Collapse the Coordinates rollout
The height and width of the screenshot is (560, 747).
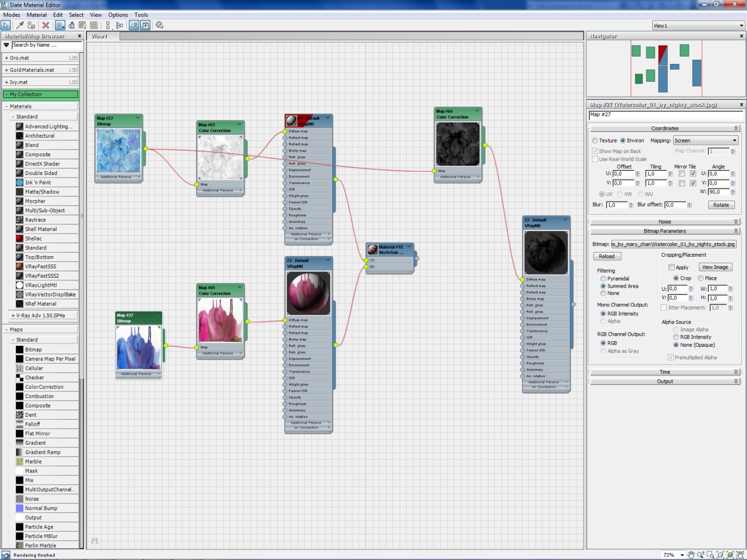click(x=665, y=128)
